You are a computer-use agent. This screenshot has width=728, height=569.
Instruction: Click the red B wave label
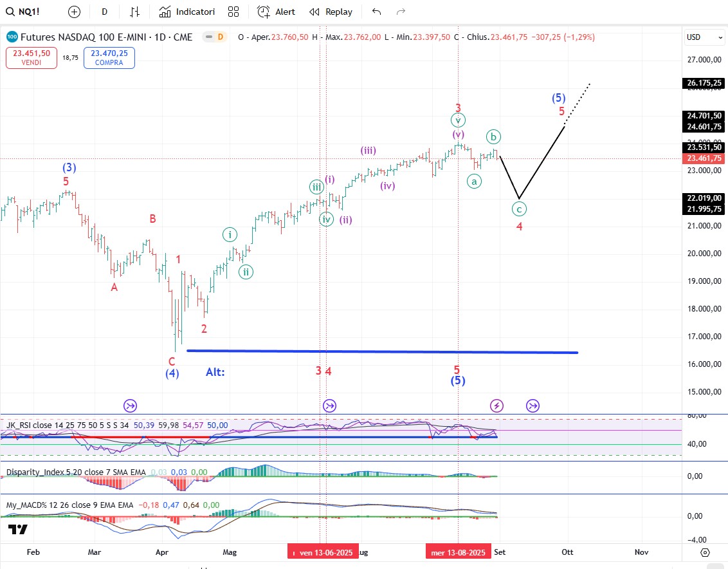[153, 218]
